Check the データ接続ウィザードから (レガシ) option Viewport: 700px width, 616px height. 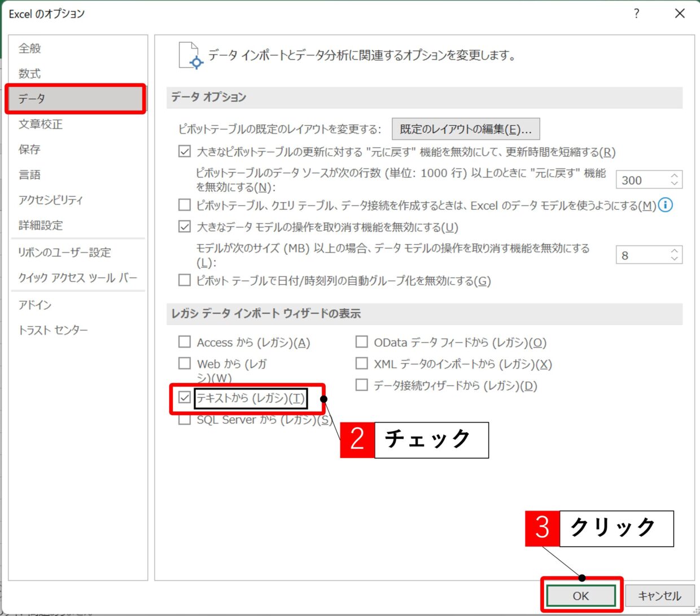tap(362, 385)
